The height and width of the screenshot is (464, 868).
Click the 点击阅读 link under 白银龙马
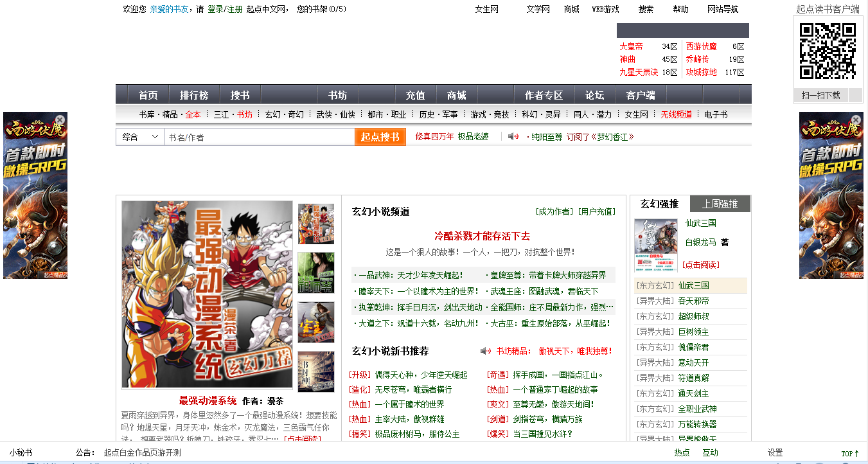[701, 265]
